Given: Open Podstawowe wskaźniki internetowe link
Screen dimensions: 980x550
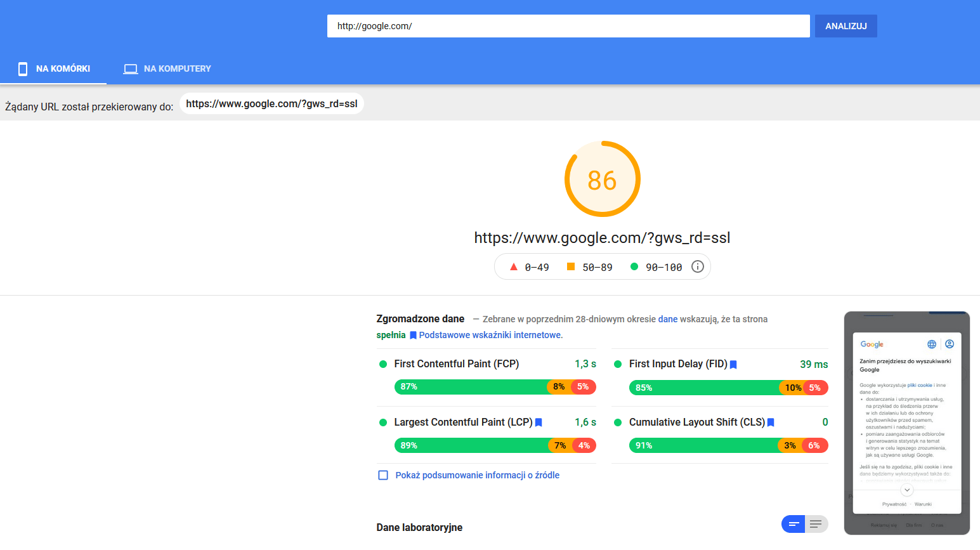Looking at the screenshot, I should 490,335.
